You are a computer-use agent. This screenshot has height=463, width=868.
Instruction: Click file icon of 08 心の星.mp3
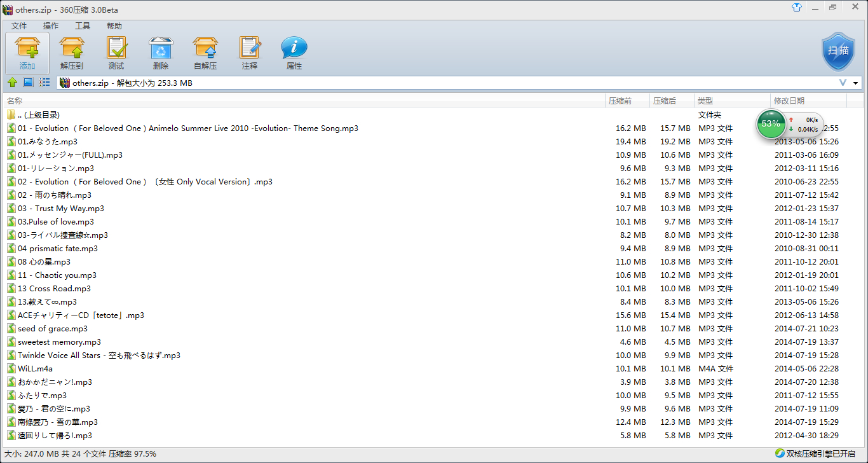(11, 262)
